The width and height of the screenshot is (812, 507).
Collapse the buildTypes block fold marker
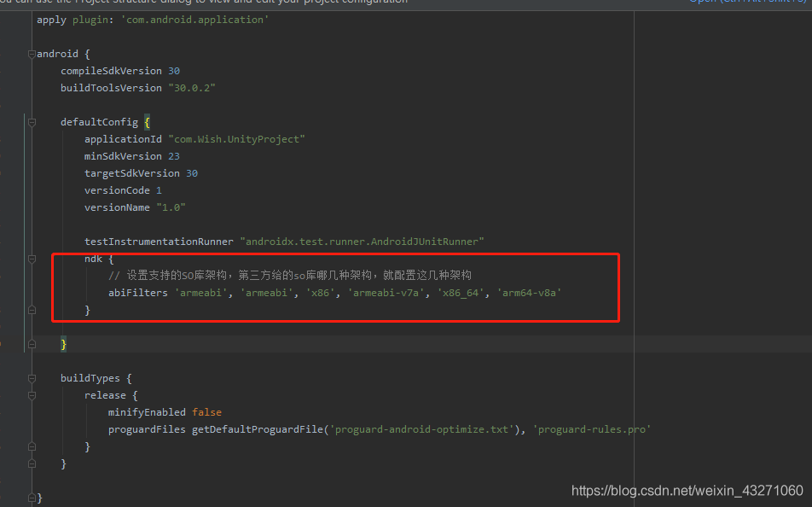pos(32,378)
